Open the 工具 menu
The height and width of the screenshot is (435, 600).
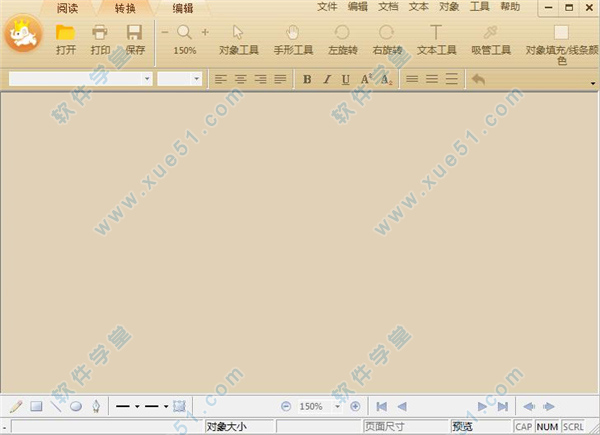click(x=479, y=7)
